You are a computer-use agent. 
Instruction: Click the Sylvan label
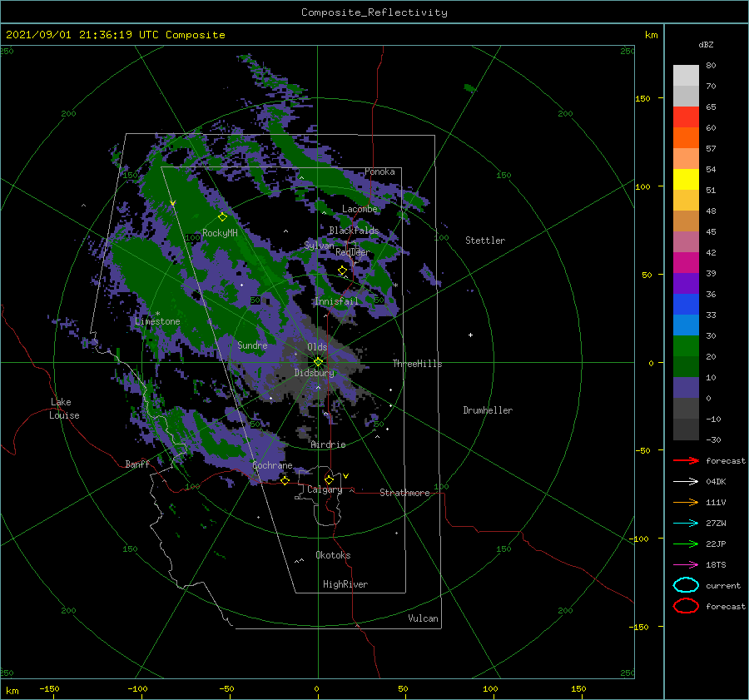coord(319,246)
